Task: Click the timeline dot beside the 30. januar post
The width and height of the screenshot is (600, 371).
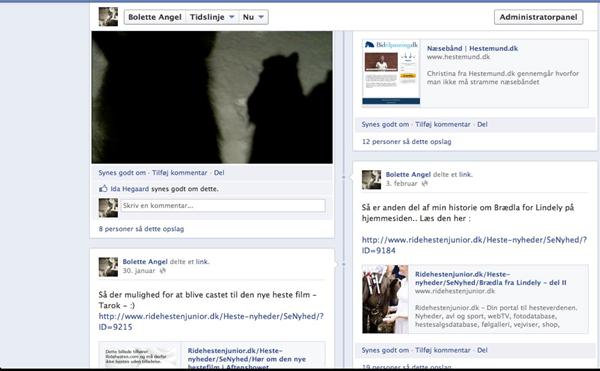Action: point(343,264)
